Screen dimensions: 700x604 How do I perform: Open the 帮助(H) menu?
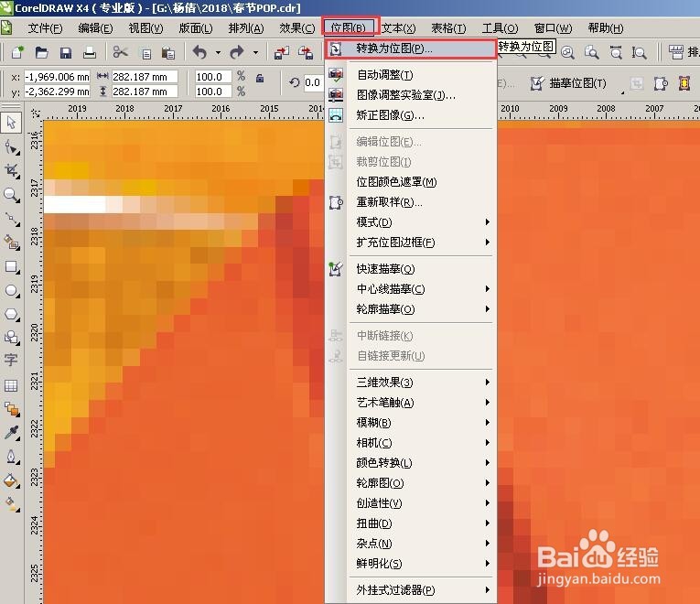(606, 28)
